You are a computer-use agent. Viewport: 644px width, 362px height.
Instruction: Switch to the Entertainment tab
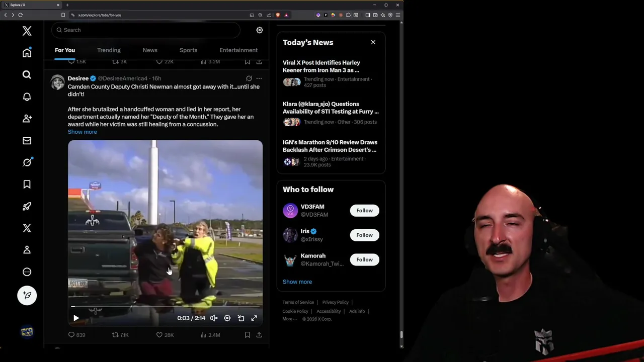tap(238, 50)
